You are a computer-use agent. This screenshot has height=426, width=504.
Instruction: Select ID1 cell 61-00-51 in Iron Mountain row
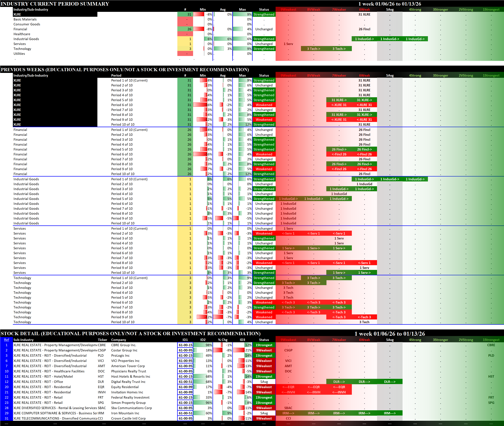click(x=185, y=413)
